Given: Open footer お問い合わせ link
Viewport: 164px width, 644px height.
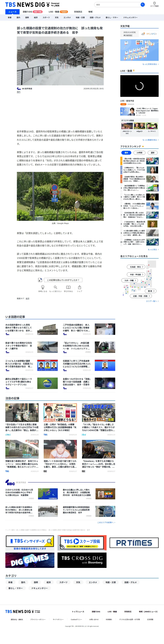Looking at the screenshot, I should 94,619.
